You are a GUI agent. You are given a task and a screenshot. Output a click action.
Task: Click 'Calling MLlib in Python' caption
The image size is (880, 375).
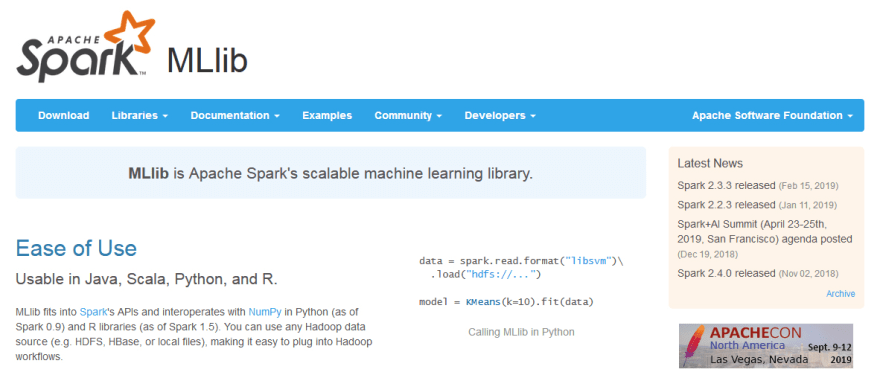tap(521, 332)
